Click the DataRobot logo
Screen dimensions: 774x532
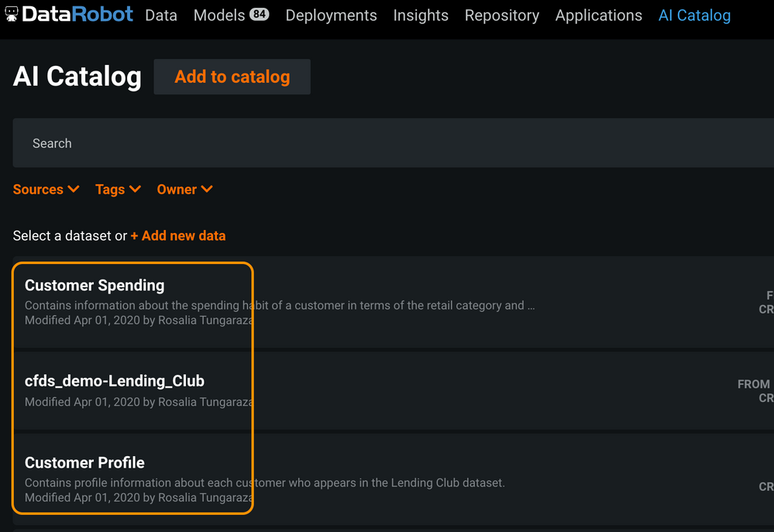[x=69, y=14]
